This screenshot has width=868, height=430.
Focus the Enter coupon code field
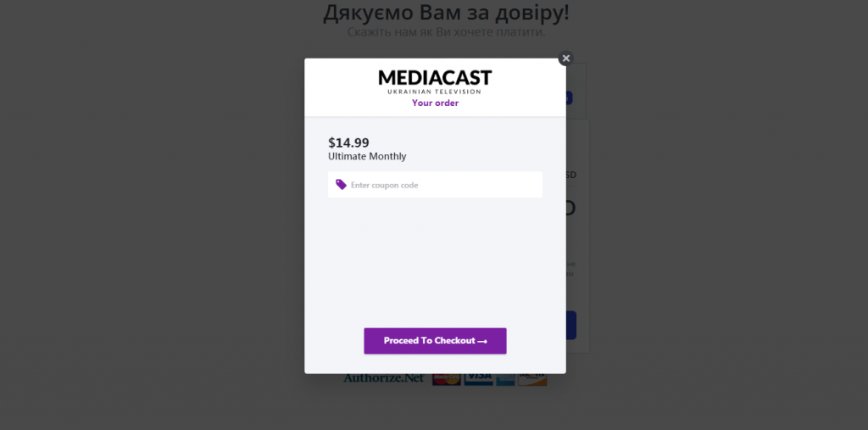tap(435, 185)
